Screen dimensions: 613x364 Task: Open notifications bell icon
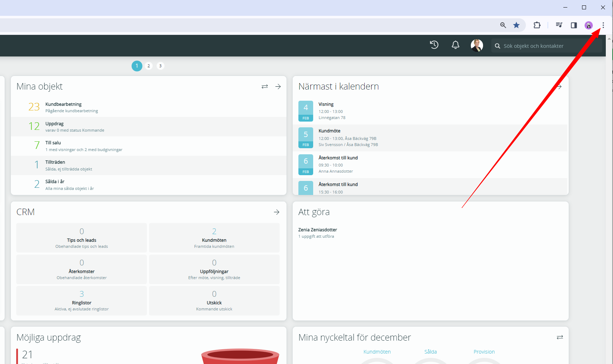coord(455,45)
